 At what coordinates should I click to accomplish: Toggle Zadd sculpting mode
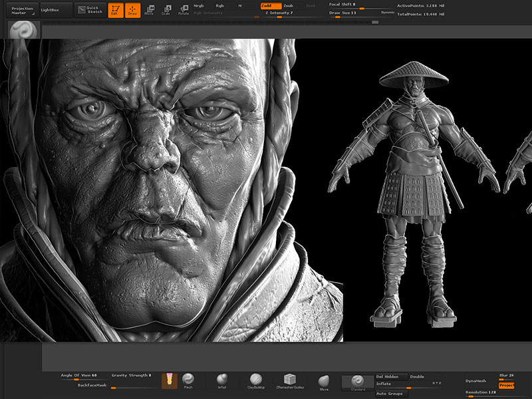pos(270,5)
